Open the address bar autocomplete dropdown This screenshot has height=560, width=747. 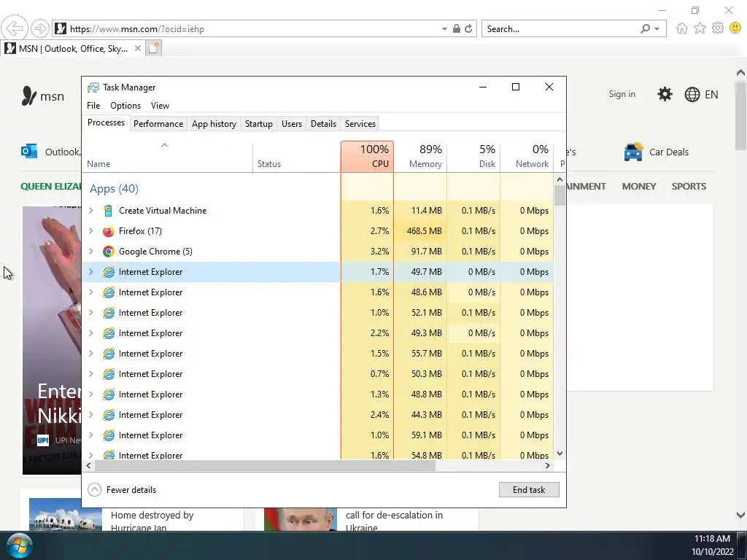point(444,28)
